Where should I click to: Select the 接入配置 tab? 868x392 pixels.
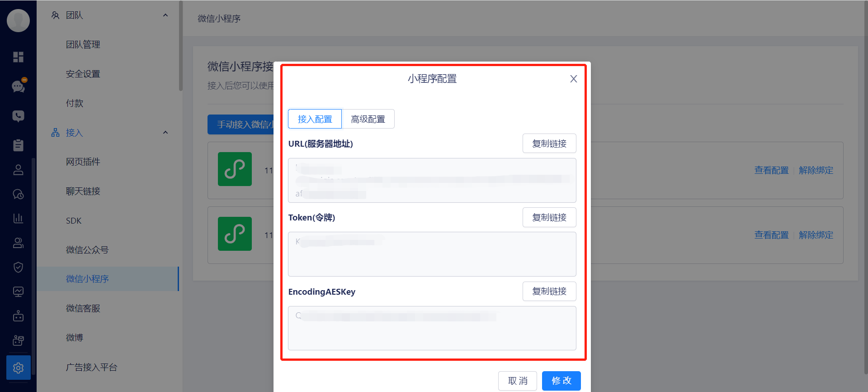[x=315, y=119]
